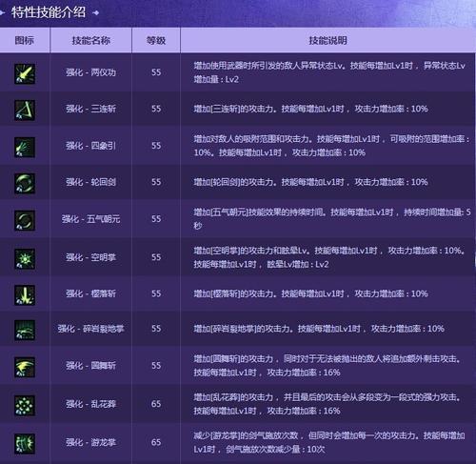Click the 技能说明 column header
This screenshot has height=464, width=476.
(327, 40)
